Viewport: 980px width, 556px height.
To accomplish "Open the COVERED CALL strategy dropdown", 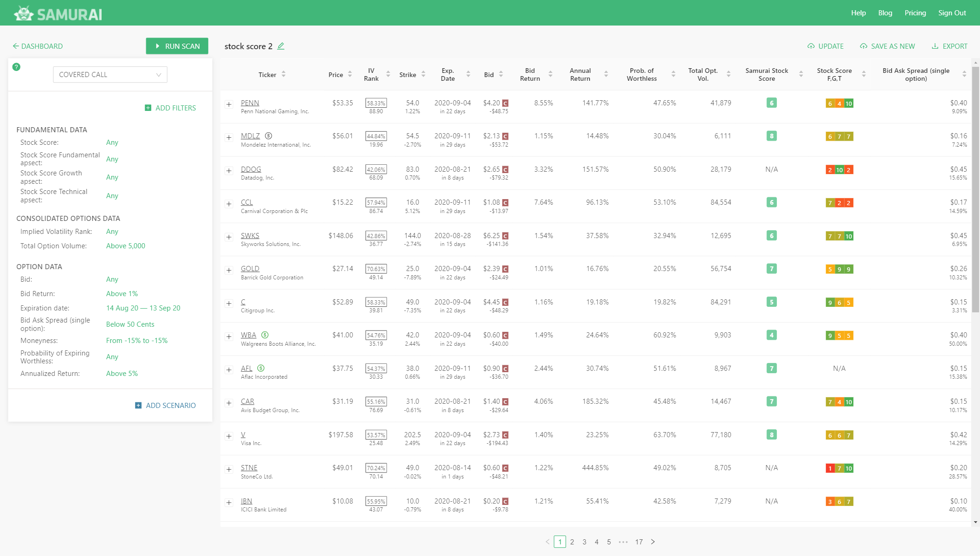I will point(110,74).
